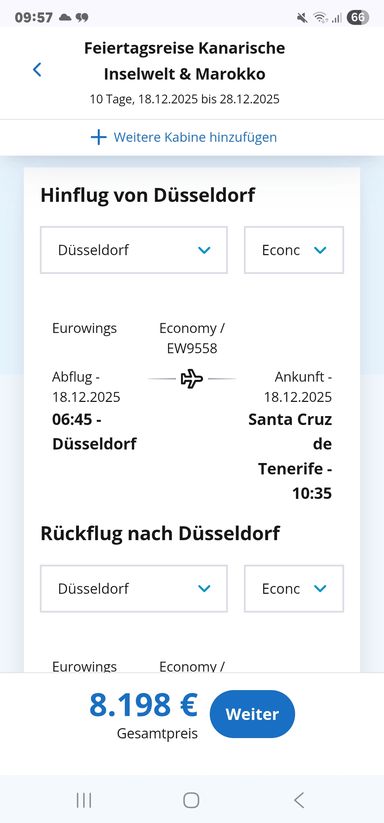Tap the battery indicator showing 66

358,17
